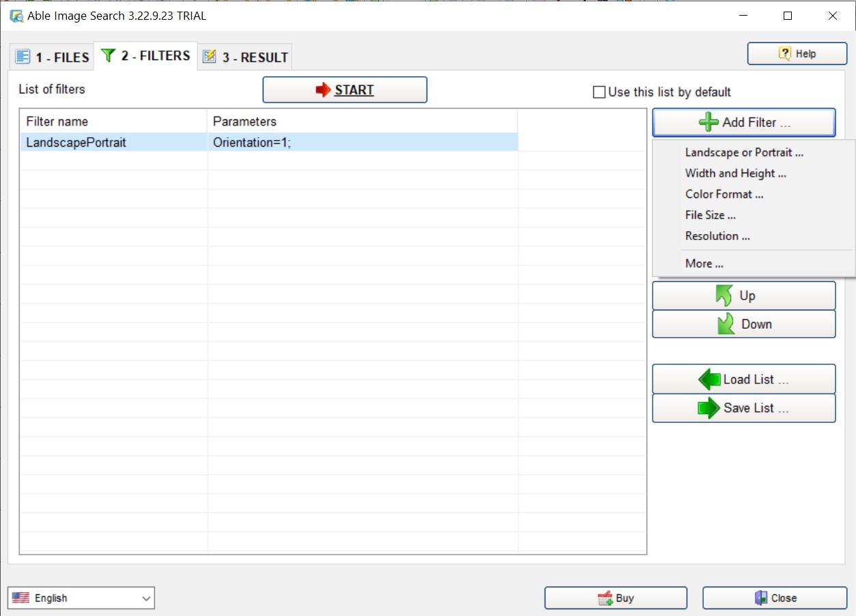Screen dimensions: 856x616
Task: Click the Buy button
Action: coord(616,598)
